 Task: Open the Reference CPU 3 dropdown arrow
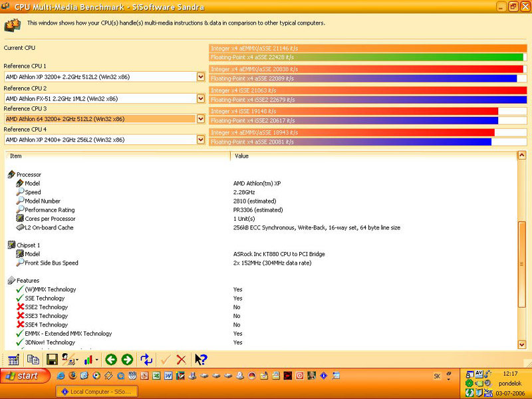(x=201, y=119)
